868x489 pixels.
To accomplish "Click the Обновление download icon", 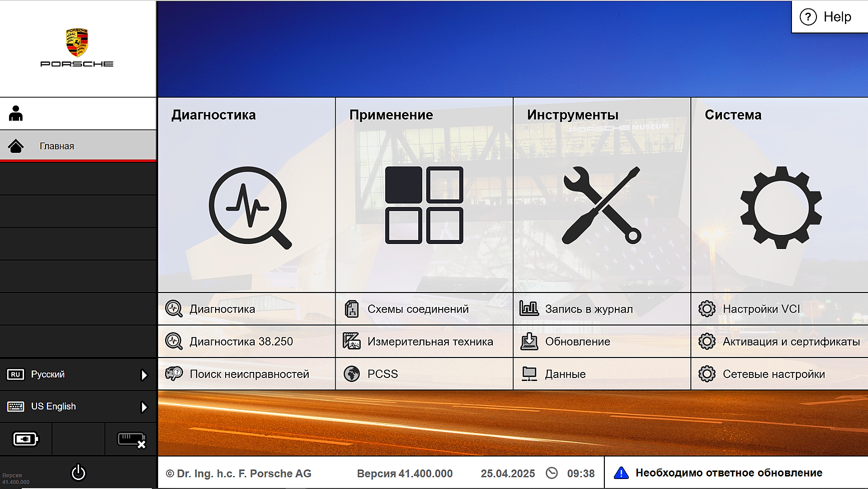I will point(529,341).
